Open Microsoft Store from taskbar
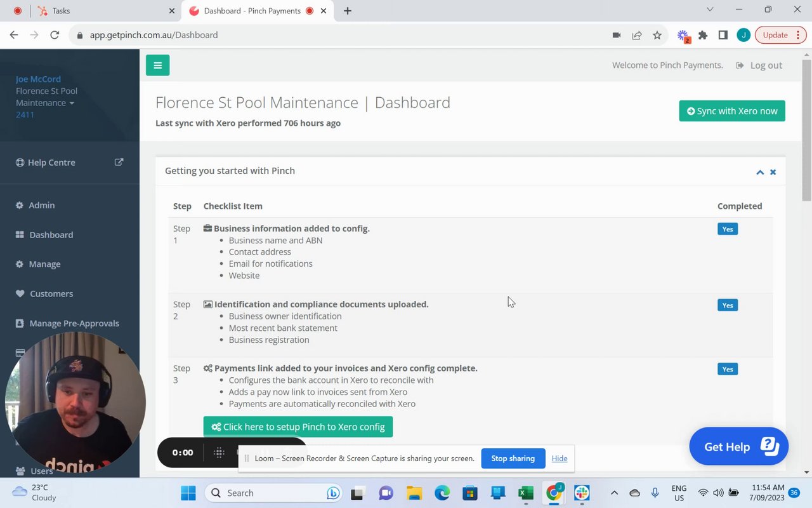 click(469, 493)
